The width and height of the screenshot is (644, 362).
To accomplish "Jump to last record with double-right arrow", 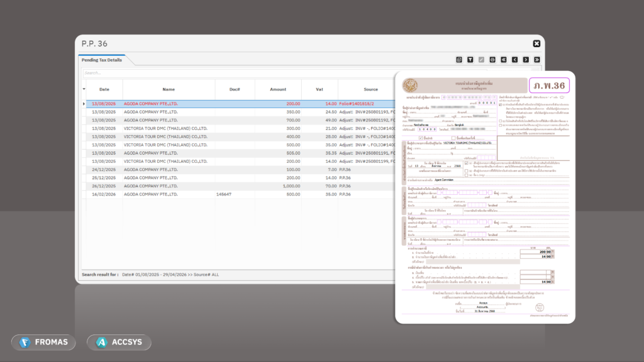I will 536,60.
